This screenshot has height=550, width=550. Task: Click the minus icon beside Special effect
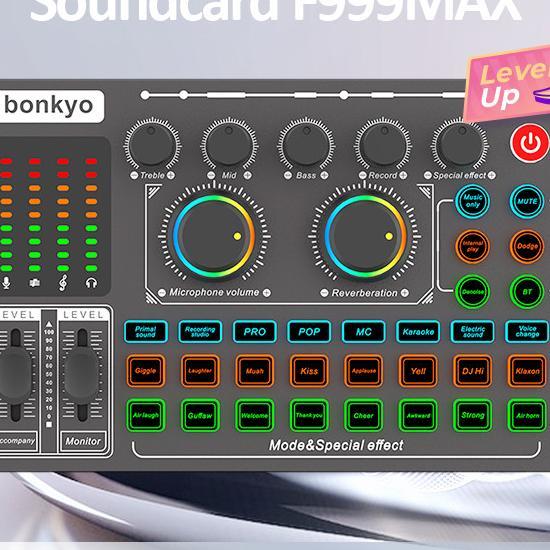pos(428,175)
